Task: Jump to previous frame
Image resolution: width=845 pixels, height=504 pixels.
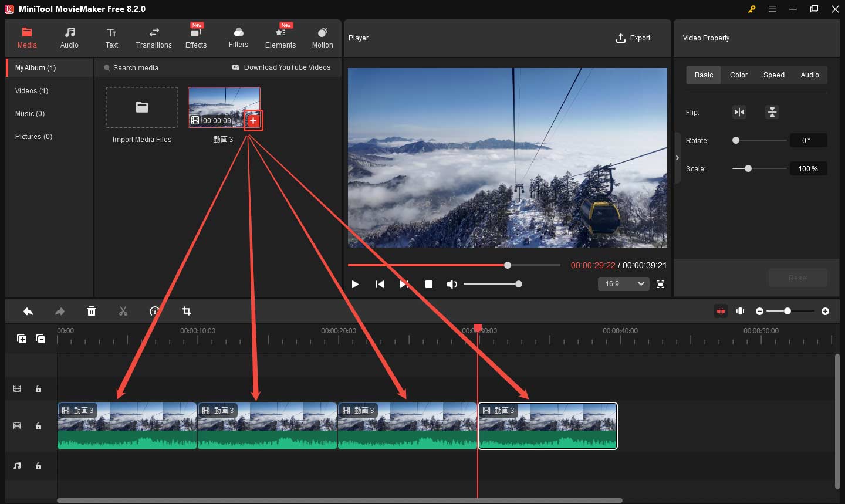Action: click(x=380, y=284)
